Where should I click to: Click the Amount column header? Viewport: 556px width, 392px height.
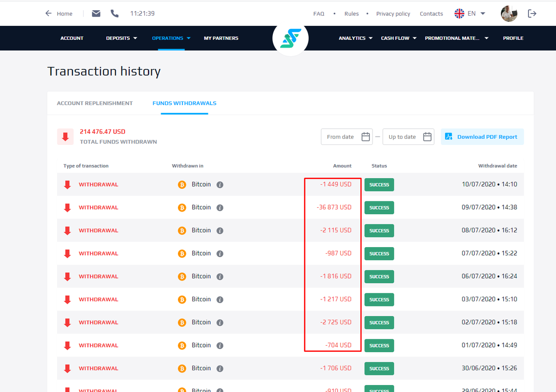[342, 166]
